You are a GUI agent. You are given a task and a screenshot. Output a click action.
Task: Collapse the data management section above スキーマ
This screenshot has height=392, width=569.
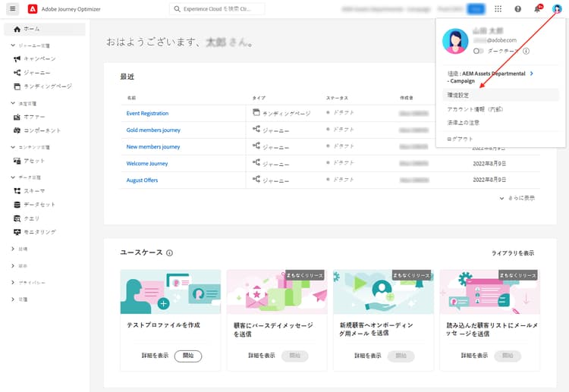click(x=13, y=177)
